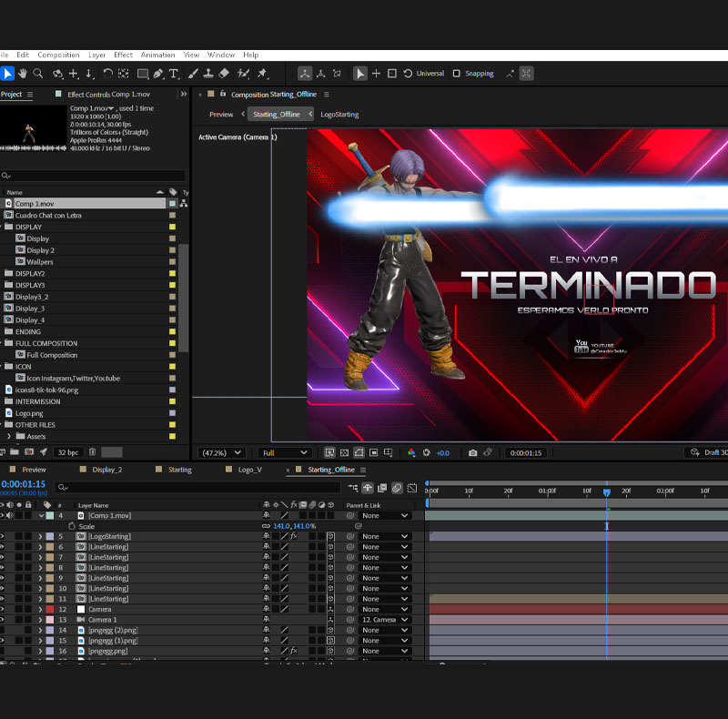The width and height of the screenshot is (728, 719).
Task: Toggle the Snapping checkbox
Action: 457,74
